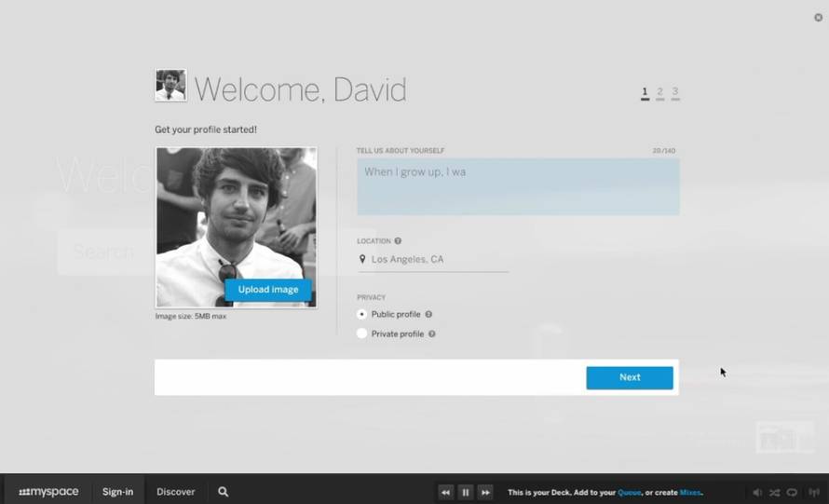829x504 pixels.
Task: Open the Discover menu item
Action: (x=175, y=492)
